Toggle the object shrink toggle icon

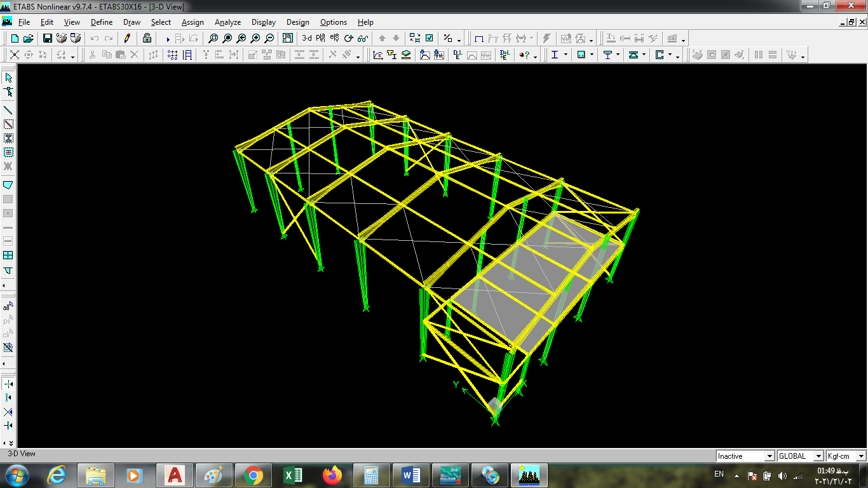(415, 38)
